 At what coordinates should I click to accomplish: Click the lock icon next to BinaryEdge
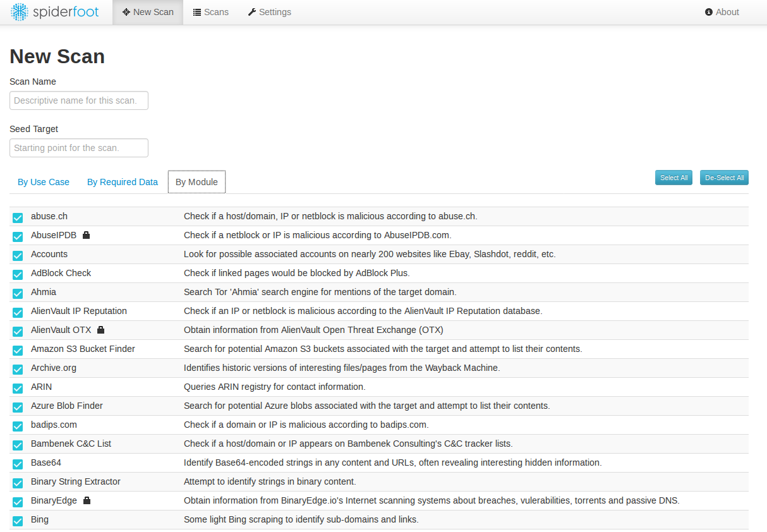87,500
